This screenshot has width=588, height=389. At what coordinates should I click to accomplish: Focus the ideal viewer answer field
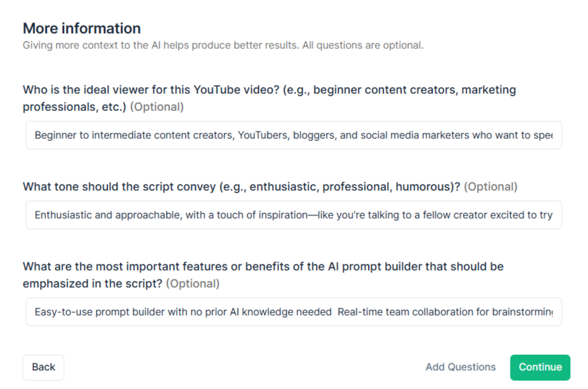tap(294, 135)
